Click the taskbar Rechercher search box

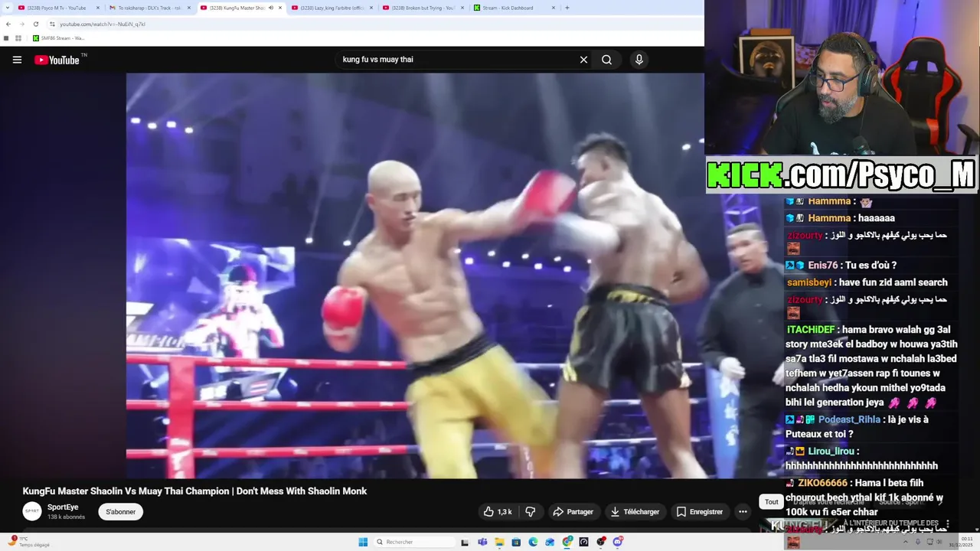(414, 542)
